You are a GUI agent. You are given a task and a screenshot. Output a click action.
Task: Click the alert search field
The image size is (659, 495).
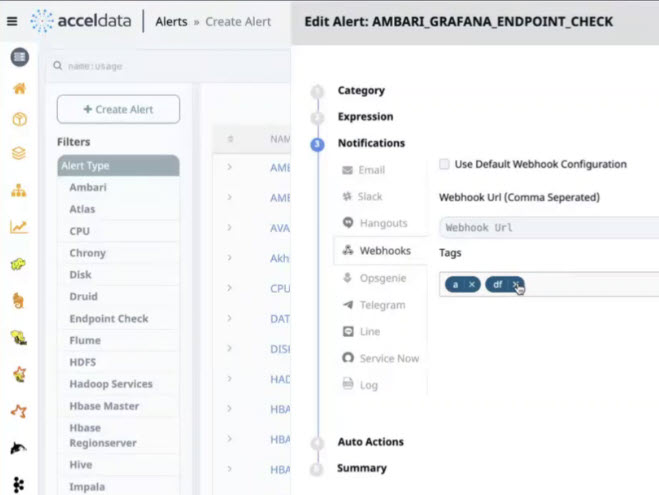pos(170,66)
